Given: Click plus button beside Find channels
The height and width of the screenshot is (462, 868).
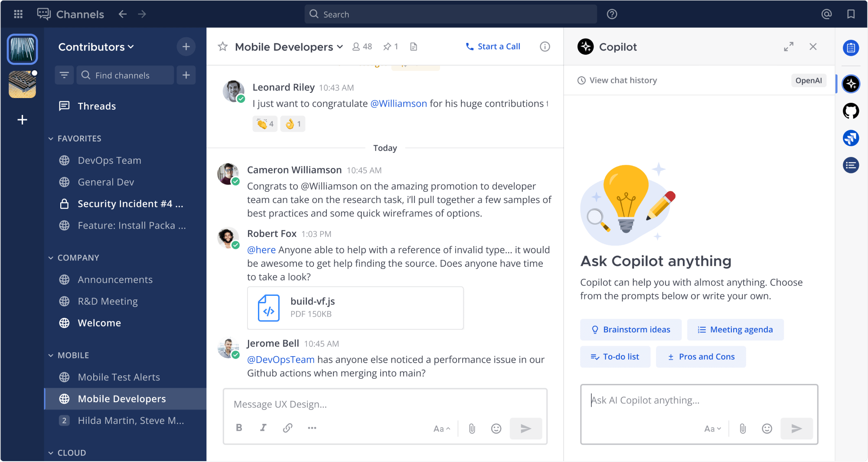Looking at the screenshot, I should pos(186,75).
